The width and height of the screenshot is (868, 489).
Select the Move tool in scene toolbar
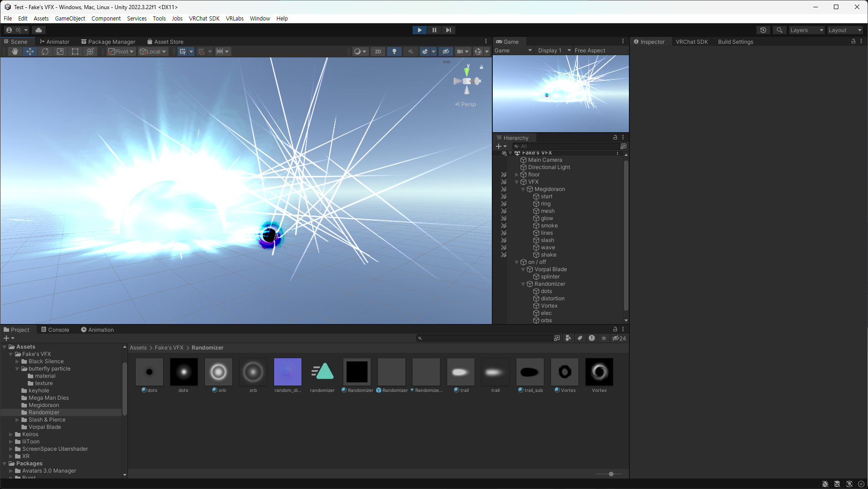[x=30, y=51]
